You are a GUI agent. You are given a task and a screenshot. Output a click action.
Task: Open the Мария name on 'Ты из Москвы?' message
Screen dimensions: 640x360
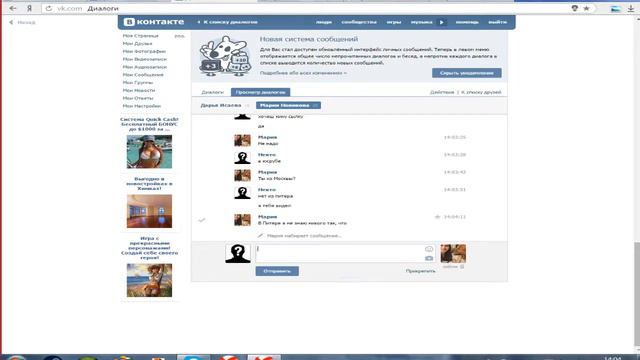tap(267, 172)
